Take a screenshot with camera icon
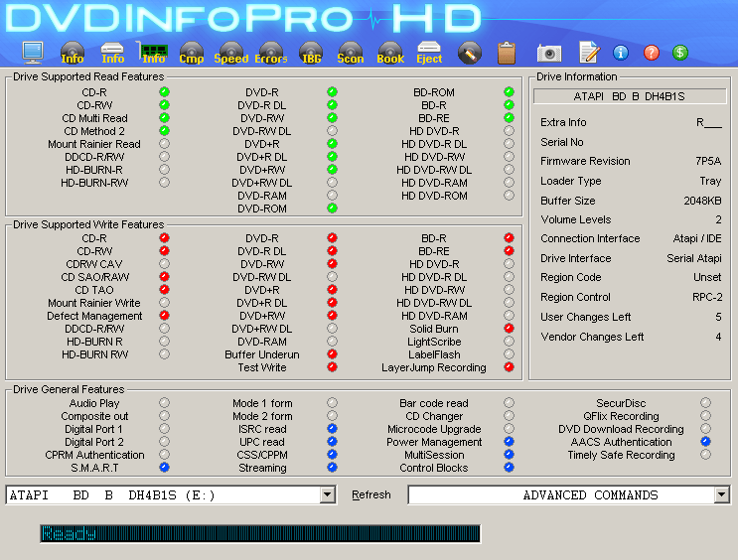Viewport: 738px width, 560px height. 549,54
